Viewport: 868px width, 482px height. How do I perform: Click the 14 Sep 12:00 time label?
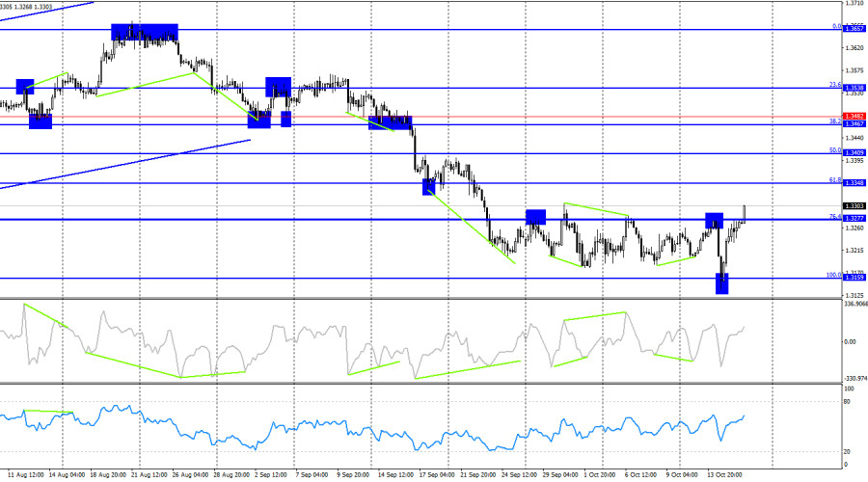[x=395, y=475]
